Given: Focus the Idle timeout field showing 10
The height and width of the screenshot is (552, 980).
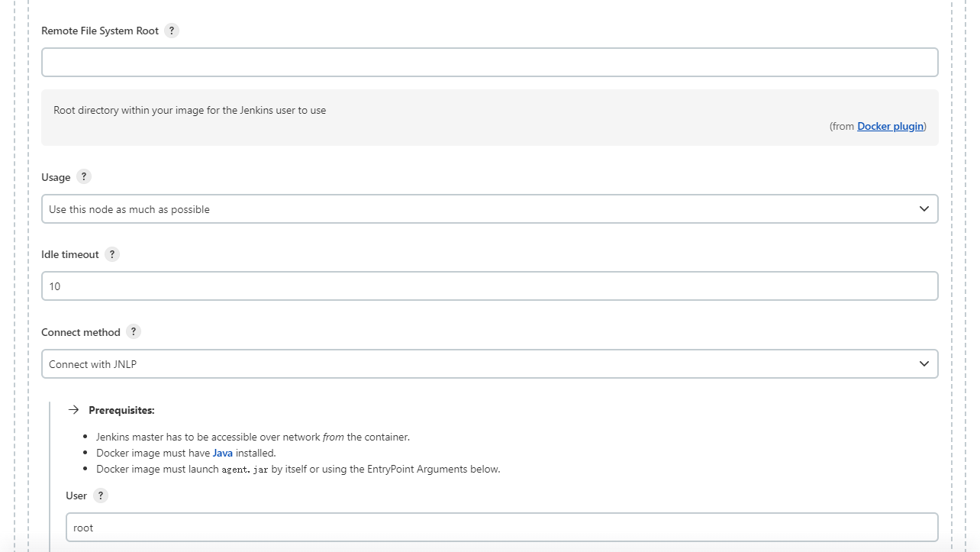Looking at the screenshot, I should [489, 286].
